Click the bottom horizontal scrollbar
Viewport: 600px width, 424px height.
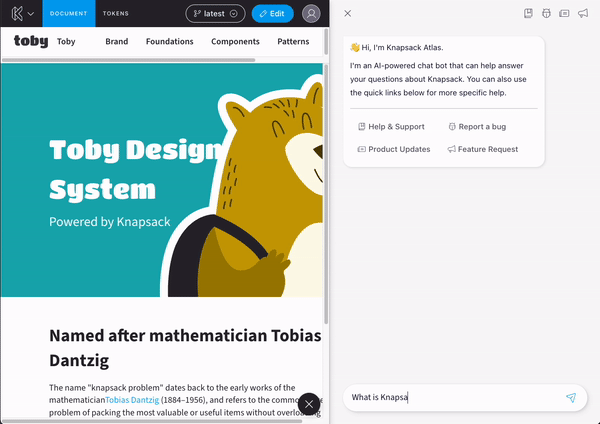point(152,421)
